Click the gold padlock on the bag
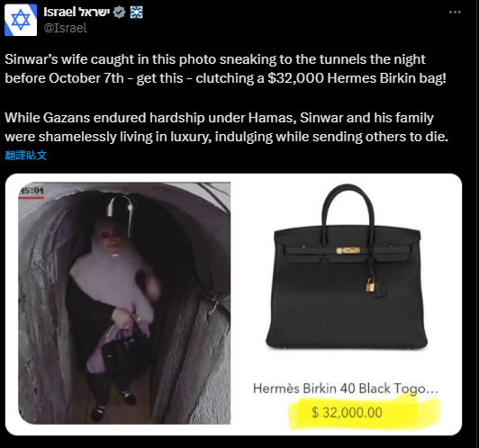This screenshot has height=448, width=479. 370,285
